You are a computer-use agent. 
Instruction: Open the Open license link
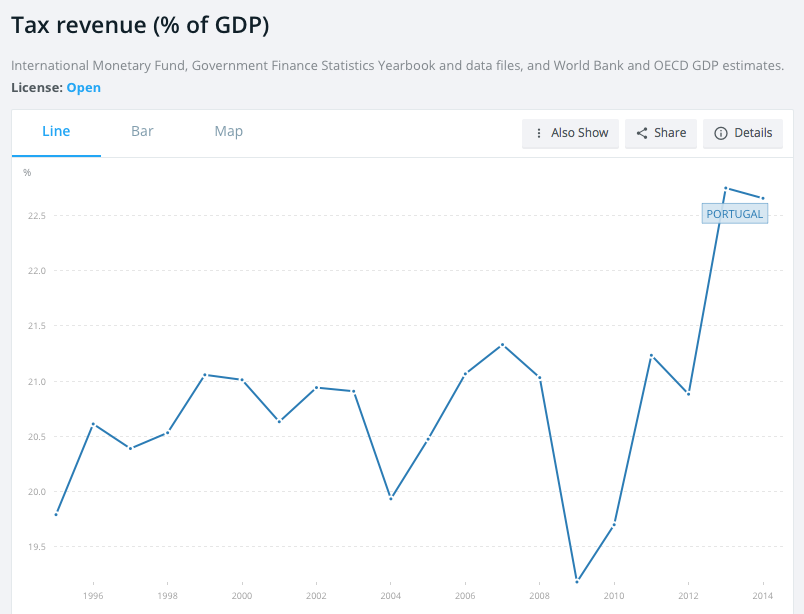tap(83, 88)
